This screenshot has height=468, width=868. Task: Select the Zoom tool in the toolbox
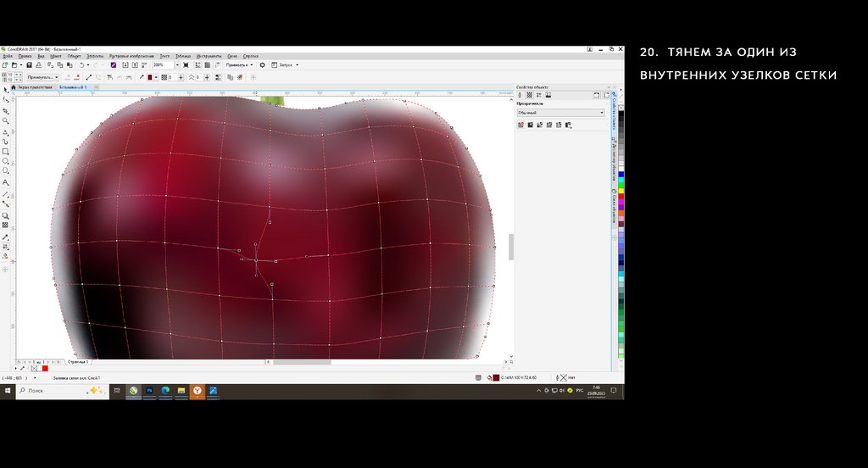[x=6, y=121]
